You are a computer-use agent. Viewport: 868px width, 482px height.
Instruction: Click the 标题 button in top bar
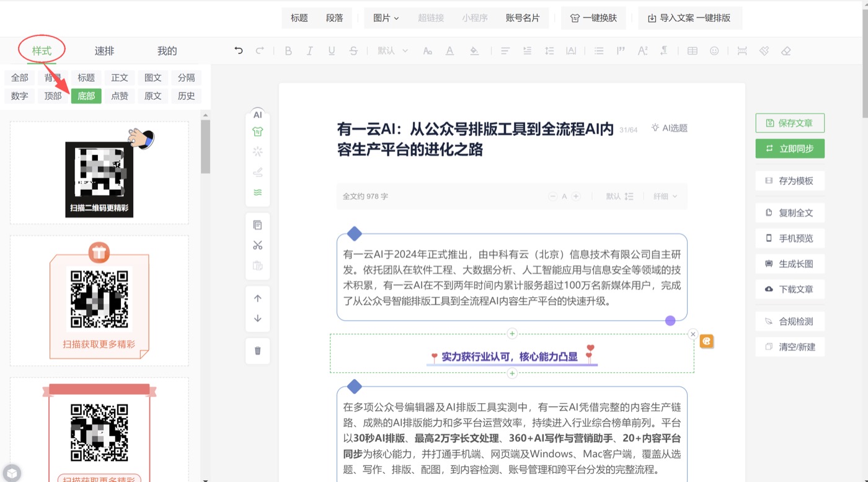[x=299, y=18]
